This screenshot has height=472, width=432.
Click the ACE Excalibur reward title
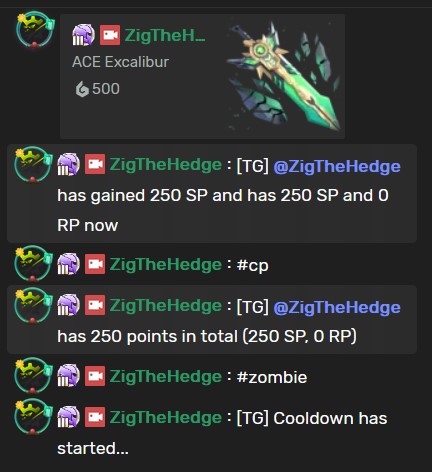120,62
